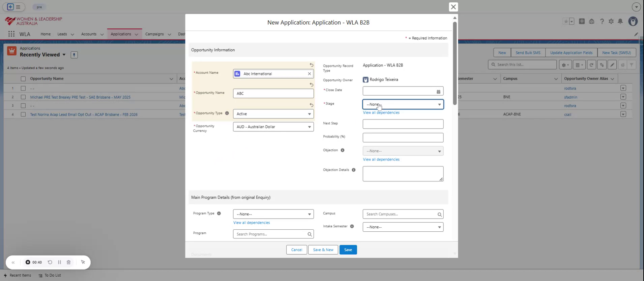Image resolution: width=644 pixels, height=281 pixels.
Task: Open the Stage dropdown
Action: [403, 105]
